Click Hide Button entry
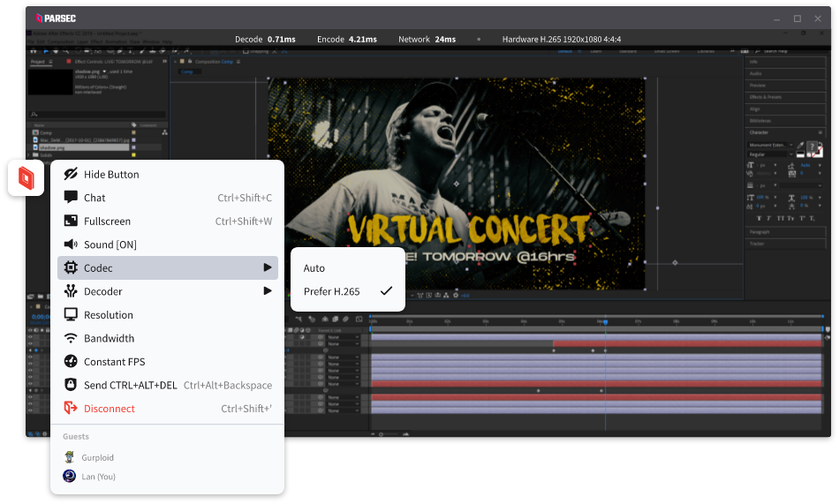 coord(168,174)
